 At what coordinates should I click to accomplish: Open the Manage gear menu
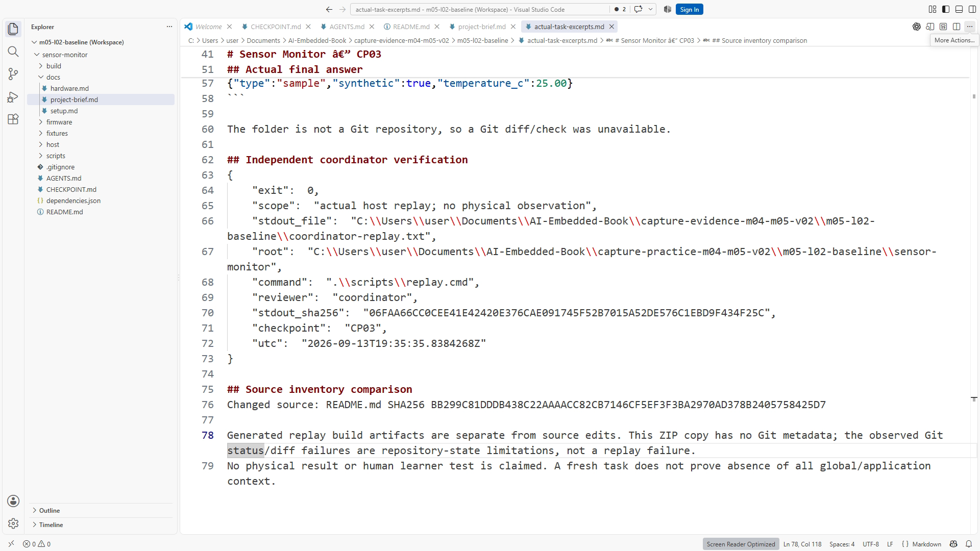13,523
